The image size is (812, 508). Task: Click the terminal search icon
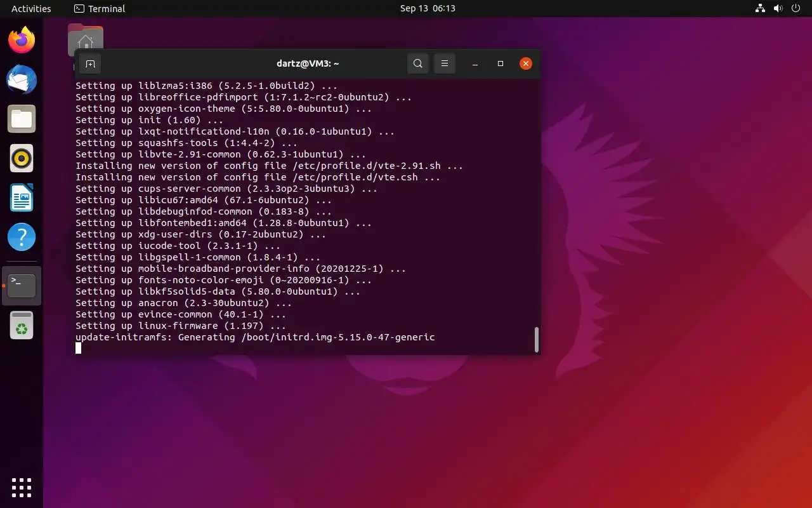pyautogui.click(x=417, y=63)
